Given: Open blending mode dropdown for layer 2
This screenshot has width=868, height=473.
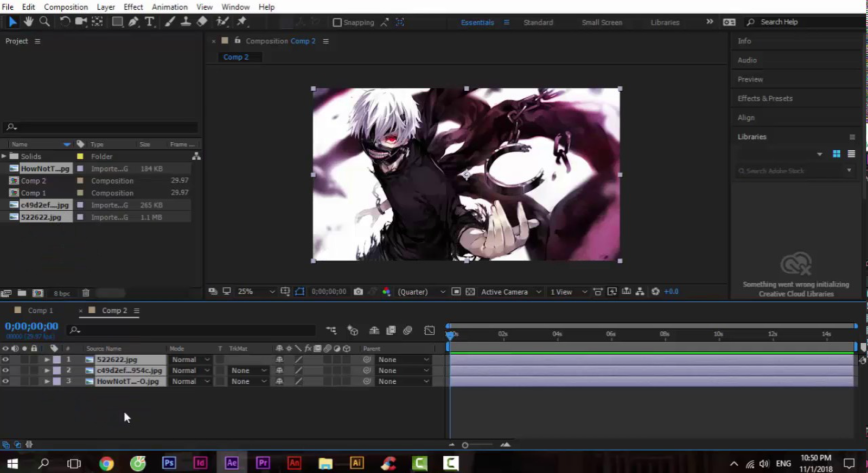Looking at the screenshot, I should 190,370.
